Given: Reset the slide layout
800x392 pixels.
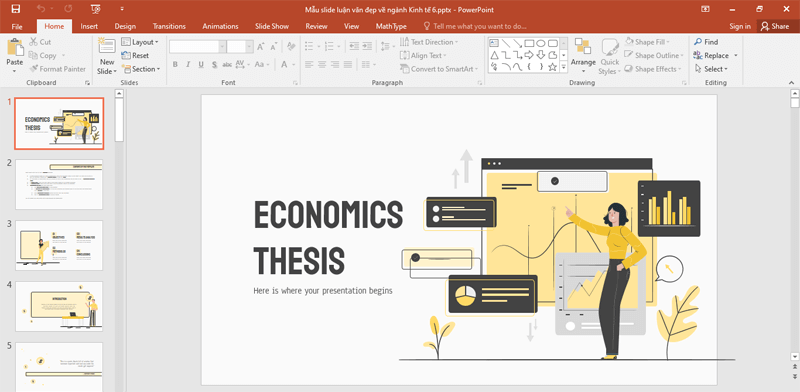Looking at the screenshot, I should [x=135, y=56].
